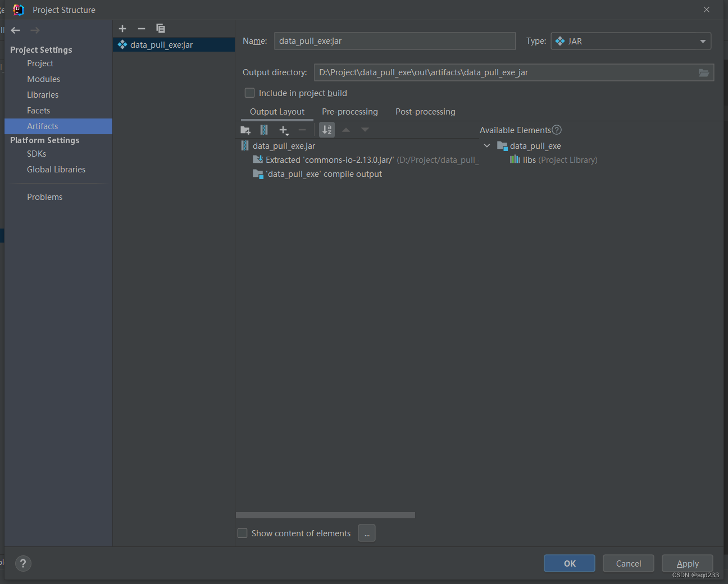Create archive in output layout toolbar
Viewport: 728px width, 584px height.
tap(264, 130)
